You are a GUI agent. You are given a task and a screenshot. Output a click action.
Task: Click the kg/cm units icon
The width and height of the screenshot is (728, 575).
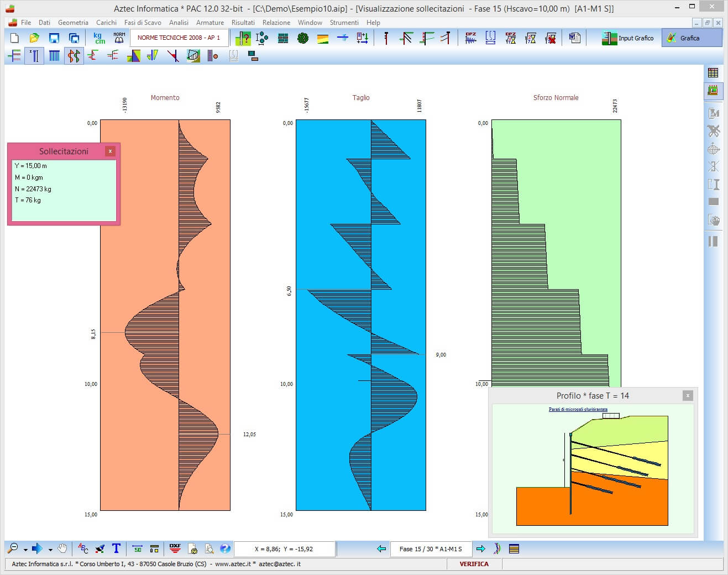[99, 38]
